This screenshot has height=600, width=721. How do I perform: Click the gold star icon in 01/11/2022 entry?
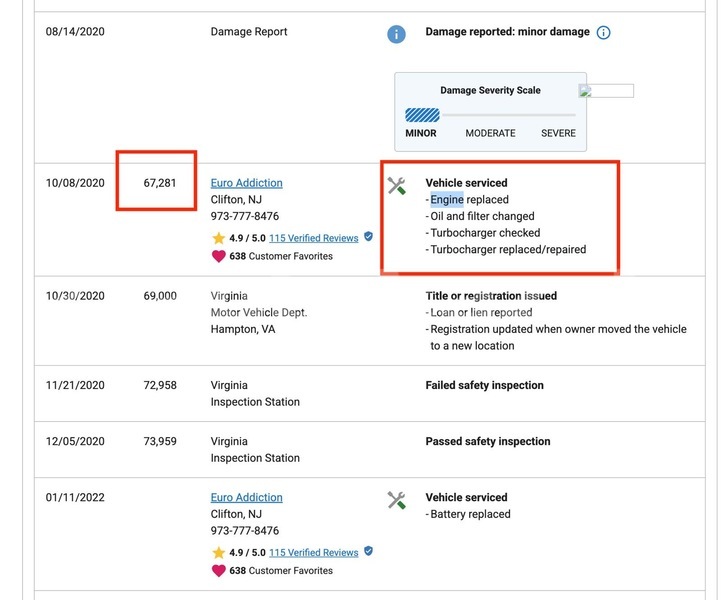pos(218,553)
